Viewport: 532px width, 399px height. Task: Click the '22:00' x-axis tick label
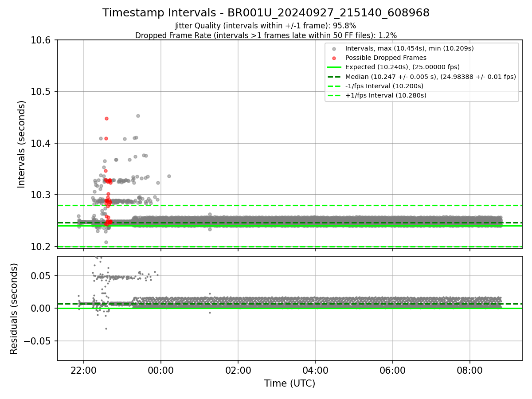pyautogui.click(x=84, y=371)
